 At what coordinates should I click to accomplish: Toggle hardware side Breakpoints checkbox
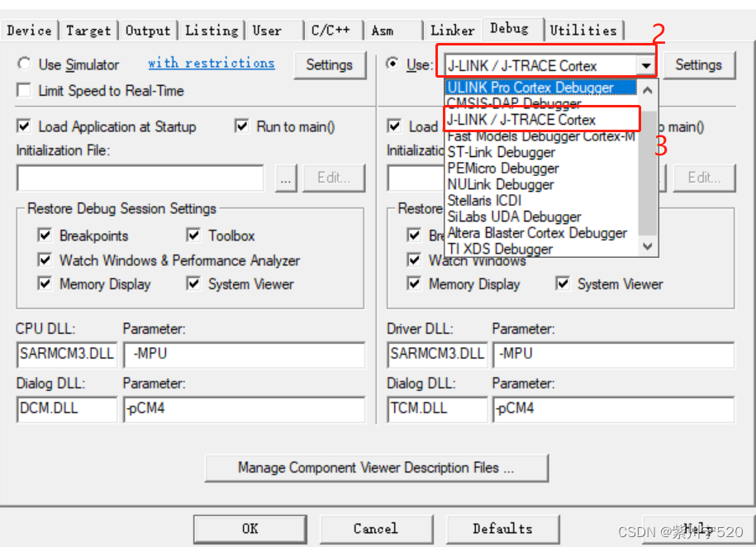[x=414, y=235]
